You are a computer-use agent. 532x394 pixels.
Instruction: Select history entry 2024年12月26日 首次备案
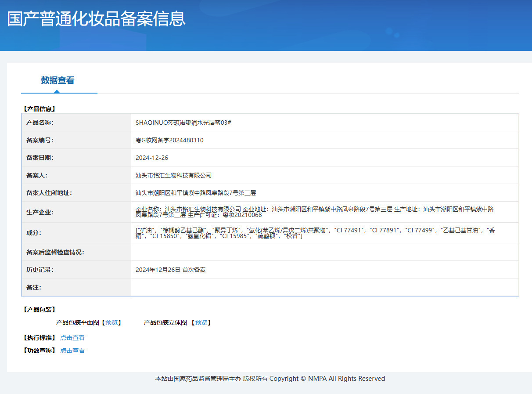pos(171,270)
